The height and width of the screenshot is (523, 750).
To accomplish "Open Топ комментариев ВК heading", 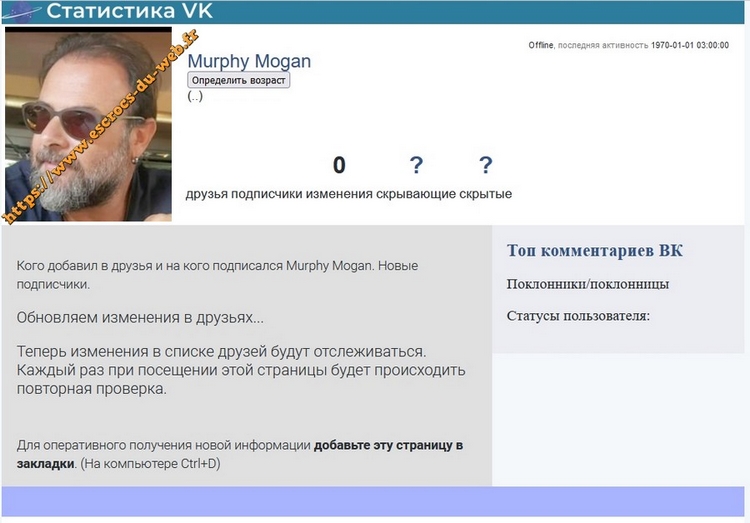I will (x=595, y=250).
